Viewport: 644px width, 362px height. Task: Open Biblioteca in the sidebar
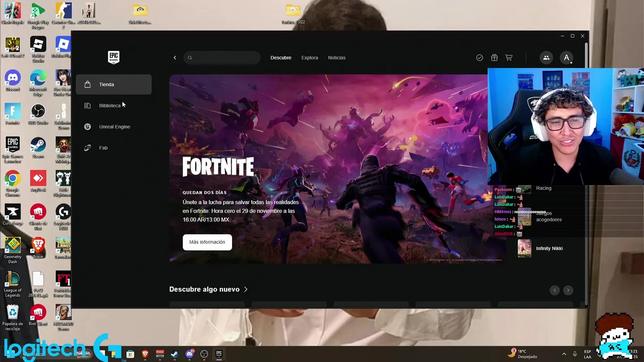[114, 106]
